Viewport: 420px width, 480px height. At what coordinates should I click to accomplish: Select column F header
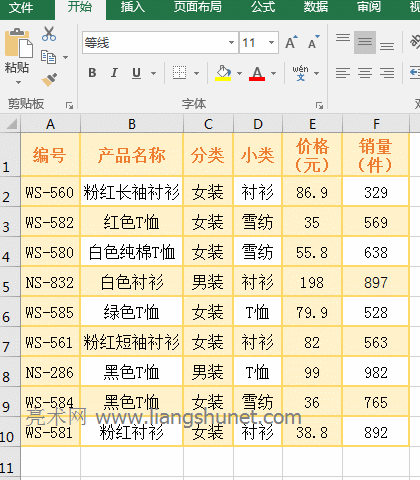click(x=376, y=124)
